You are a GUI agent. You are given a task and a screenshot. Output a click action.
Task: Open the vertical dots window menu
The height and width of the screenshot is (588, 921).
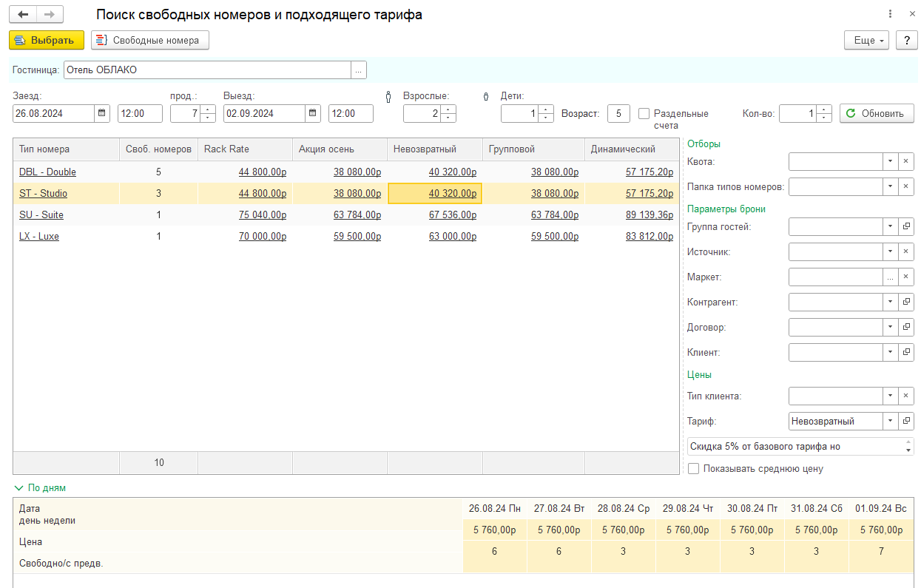pos(889,15)
